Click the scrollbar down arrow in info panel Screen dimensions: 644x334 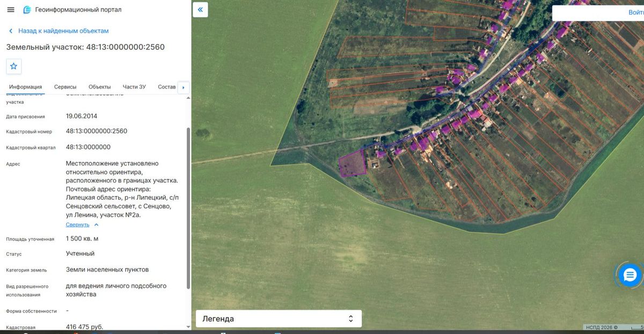tap(188, 326)
